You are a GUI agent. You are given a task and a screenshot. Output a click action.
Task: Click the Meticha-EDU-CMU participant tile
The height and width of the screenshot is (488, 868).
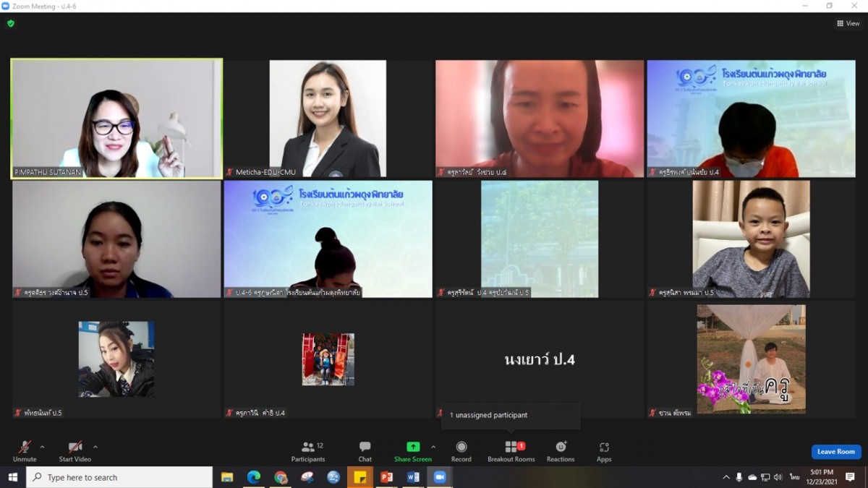click(328, 119)
